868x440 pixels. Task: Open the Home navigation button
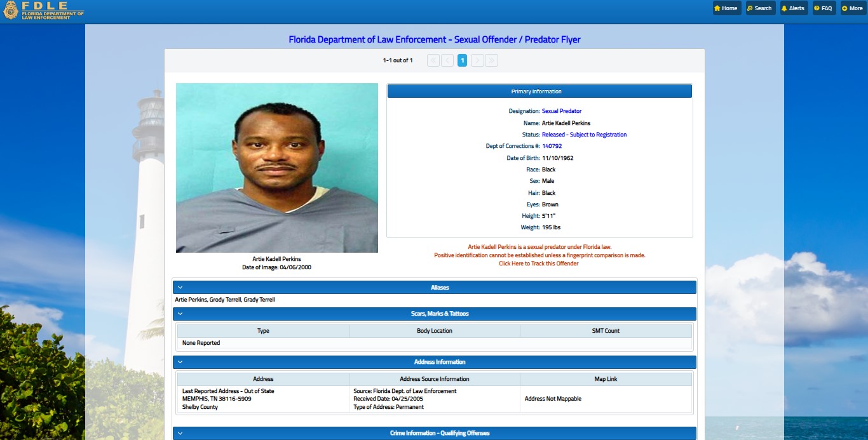coord(726,8)
